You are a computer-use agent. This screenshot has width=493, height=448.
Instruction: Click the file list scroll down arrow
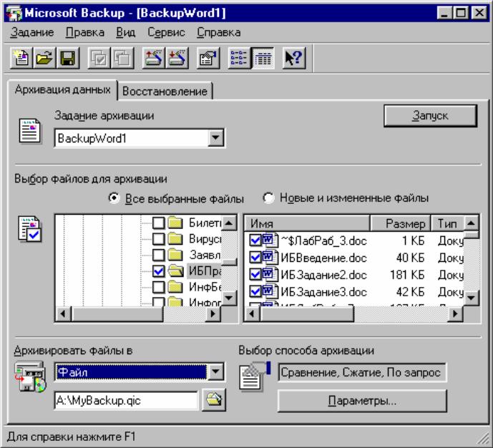coord(471,297)
